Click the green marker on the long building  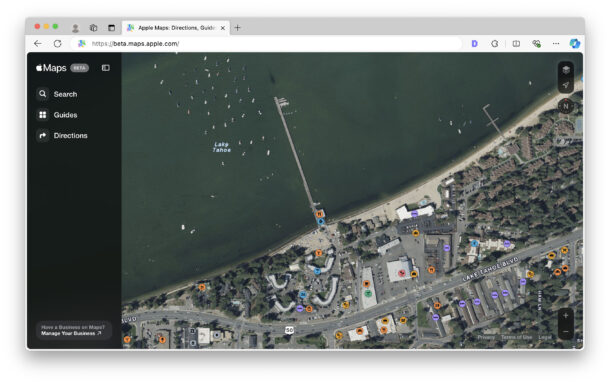click(368, 293)
